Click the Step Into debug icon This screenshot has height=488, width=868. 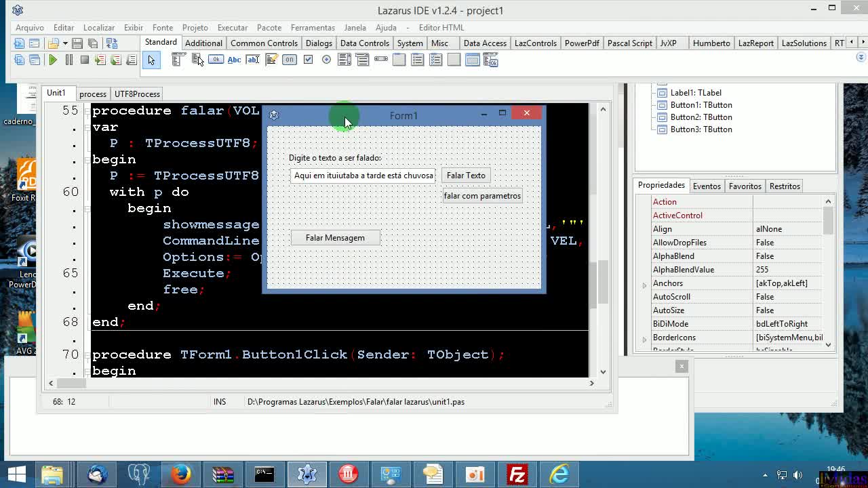pyautogui.click(x=100, y=60)
